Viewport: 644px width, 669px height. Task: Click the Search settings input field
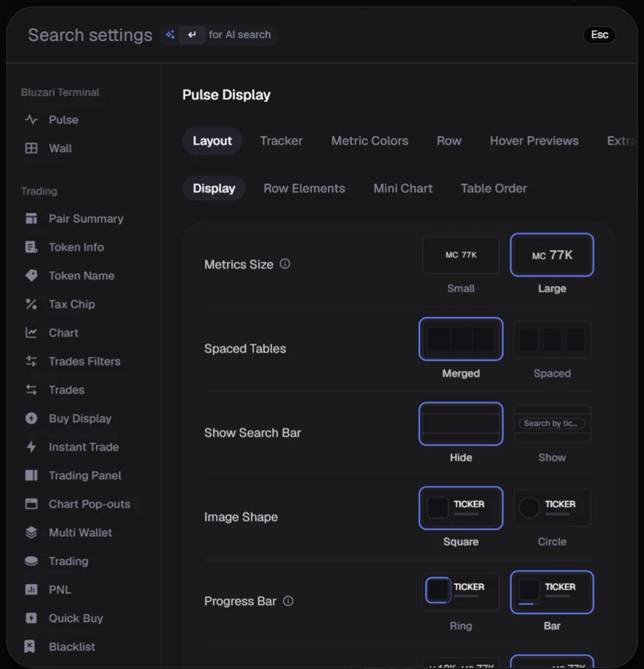[91, 35]
